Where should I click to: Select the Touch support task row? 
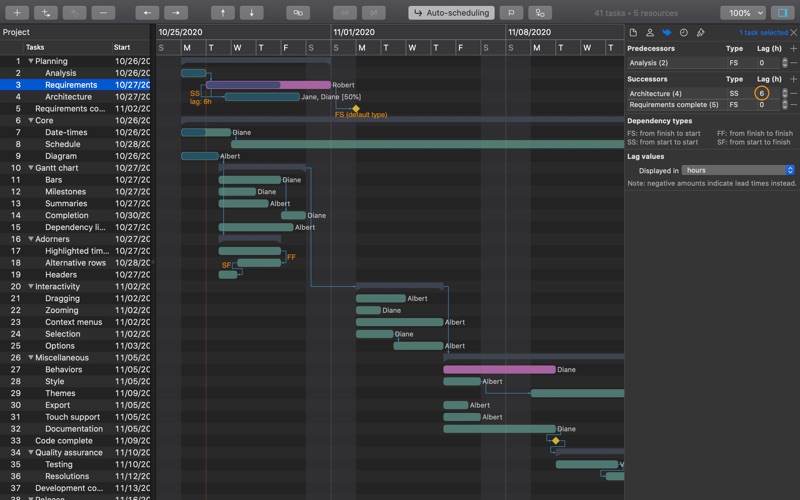[x=75, y=417]
